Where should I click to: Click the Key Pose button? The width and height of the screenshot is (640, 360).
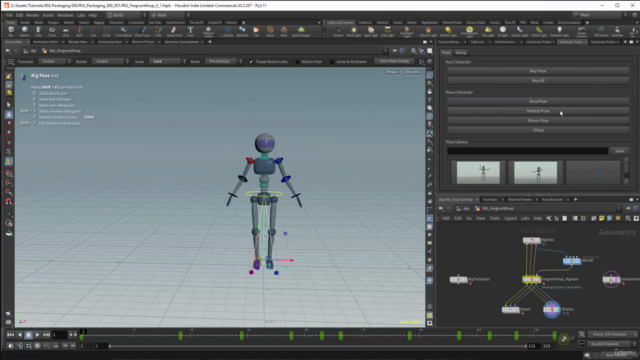click(x=538, y=71)
